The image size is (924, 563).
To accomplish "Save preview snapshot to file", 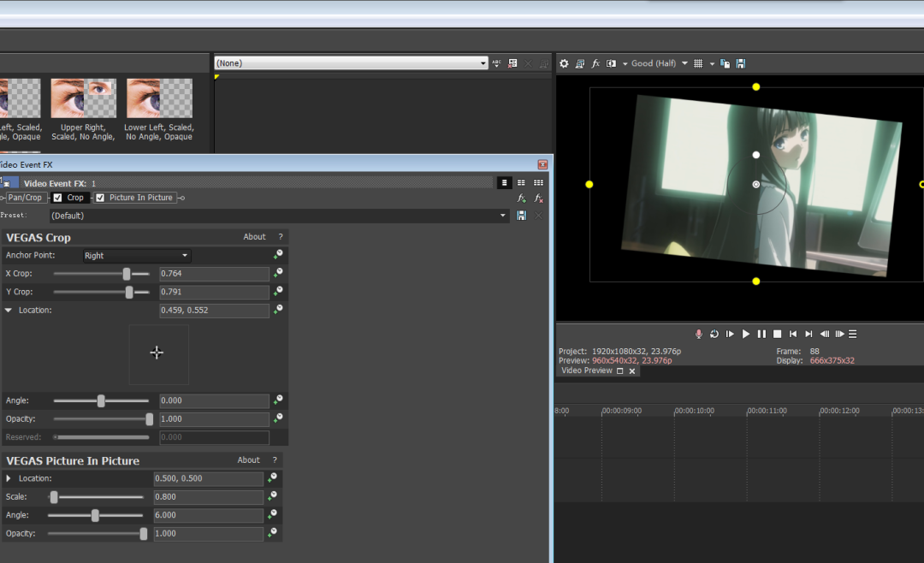I will 741,63.
